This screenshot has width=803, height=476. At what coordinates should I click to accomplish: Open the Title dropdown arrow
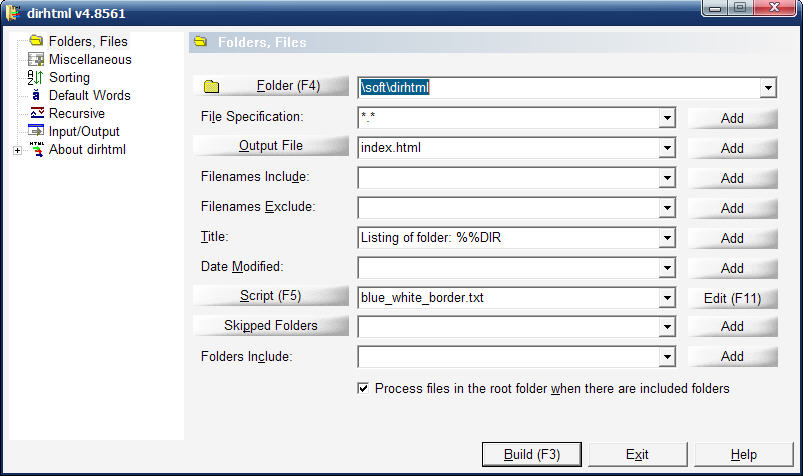pyautogui.click(x=667, y=238)
